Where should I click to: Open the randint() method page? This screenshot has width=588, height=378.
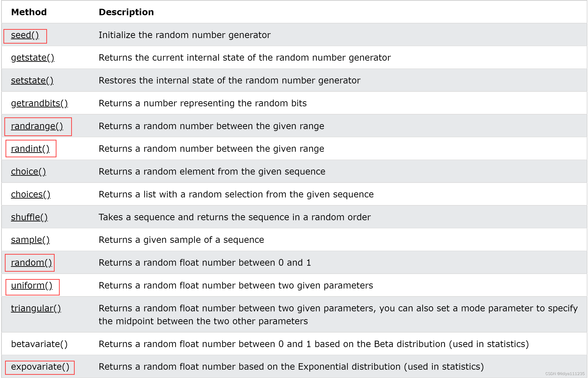pos(30,149)
